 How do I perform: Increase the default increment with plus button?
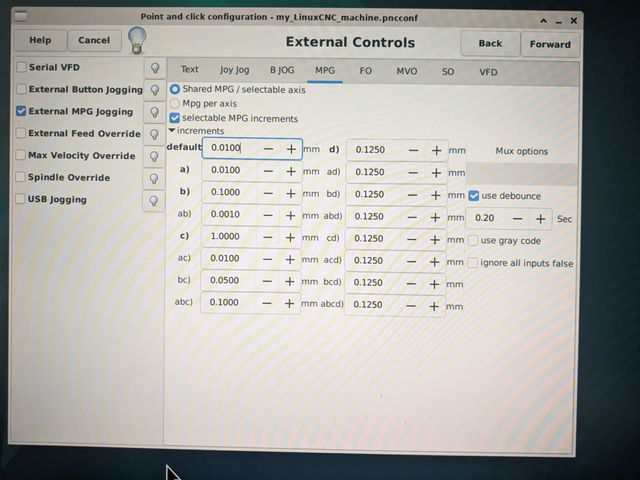(x=291, y=149)
